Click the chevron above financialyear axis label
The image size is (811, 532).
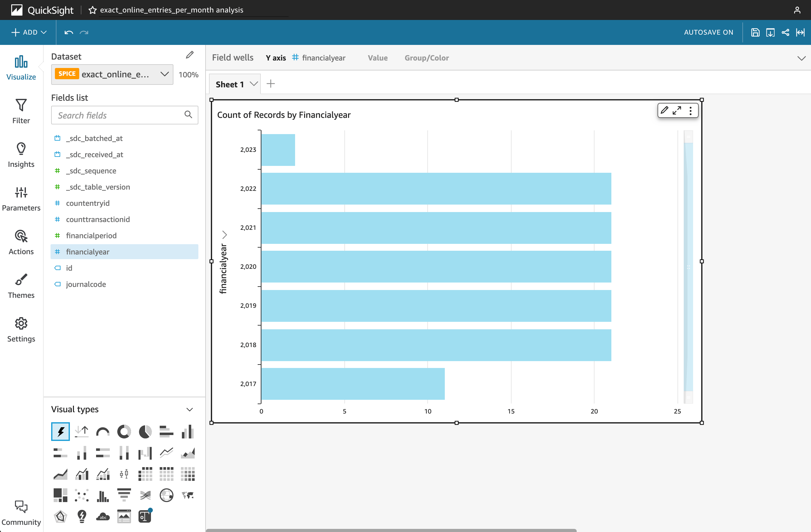(x=224, y=234)
